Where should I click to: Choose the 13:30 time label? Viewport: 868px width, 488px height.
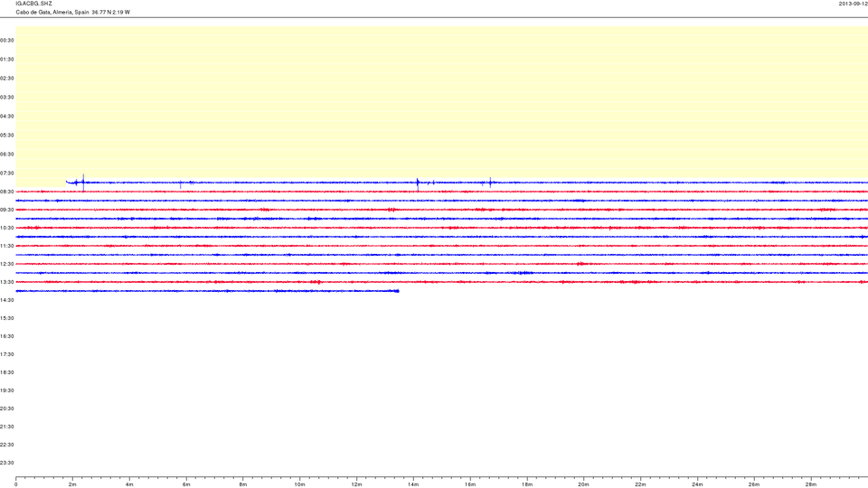[x=7, y=282]
